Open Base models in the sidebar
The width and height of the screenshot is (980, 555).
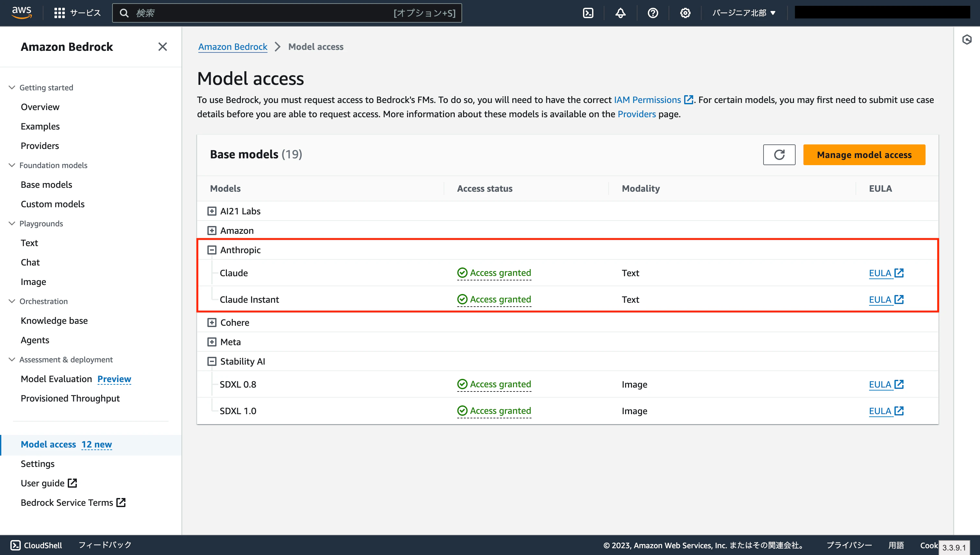tap(47, 185)
